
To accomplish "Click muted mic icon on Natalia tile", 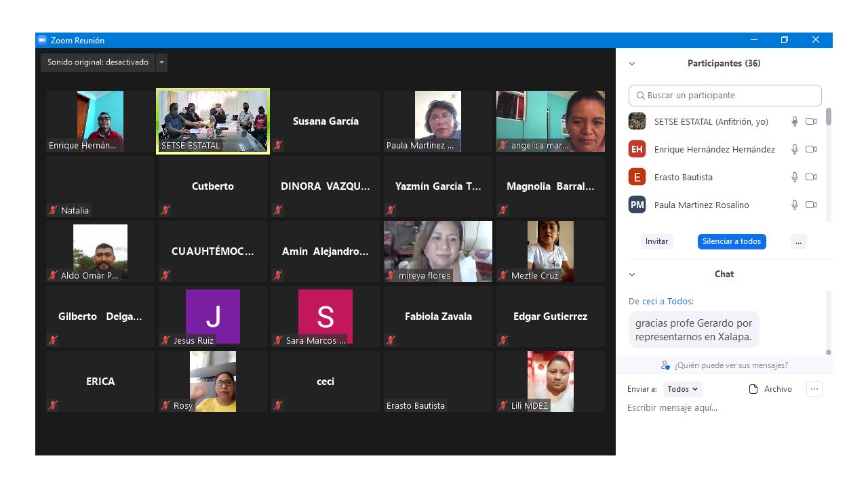I will click(53, 210).
